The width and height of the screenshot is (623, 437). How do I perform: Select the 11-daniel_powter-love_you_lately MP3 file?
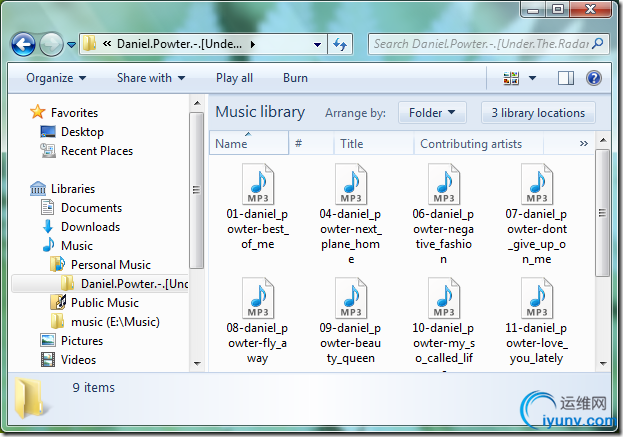tap(537, 321)
